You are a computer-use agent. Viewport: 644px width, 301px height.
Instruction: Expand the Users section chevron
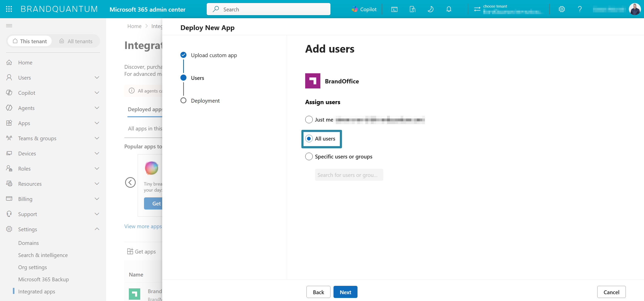coord(97,78)
